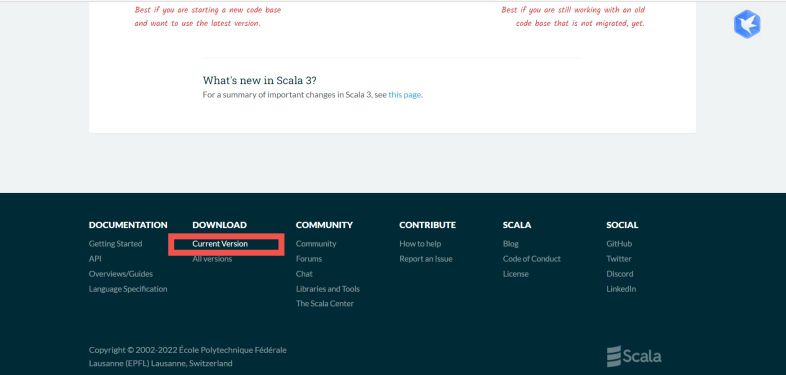Open Libraries and Tools link

click(x=327, y=289)
